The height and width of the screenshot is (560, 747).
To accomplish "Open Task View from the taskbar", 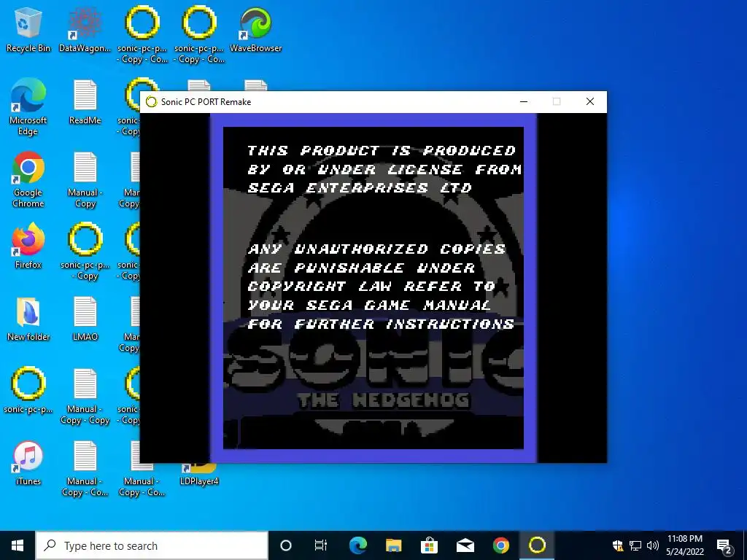I will pyautogui.click(x=321, y=545).
